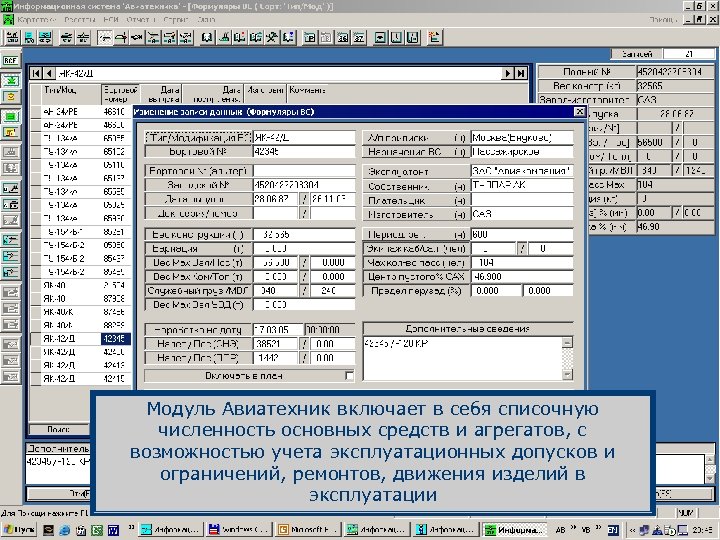Click the Плательщик empty input field
The width and height of the screenshot is (720, 540).
522,200
